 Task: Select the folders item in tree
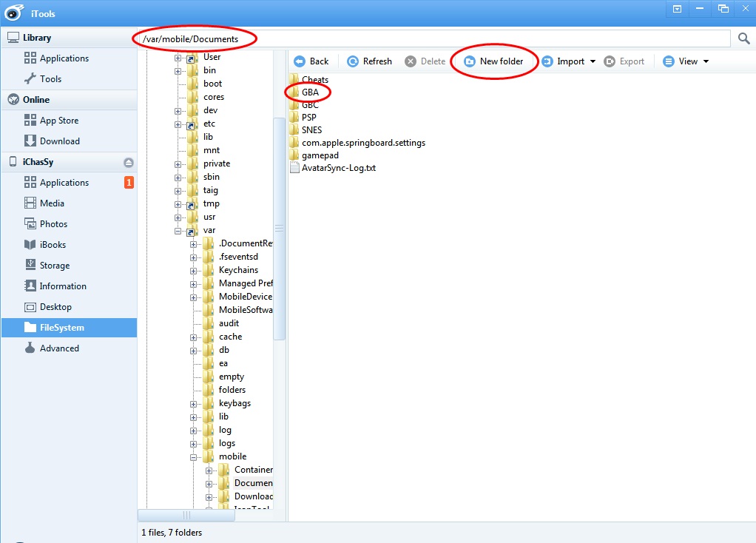tap(232, 390)
